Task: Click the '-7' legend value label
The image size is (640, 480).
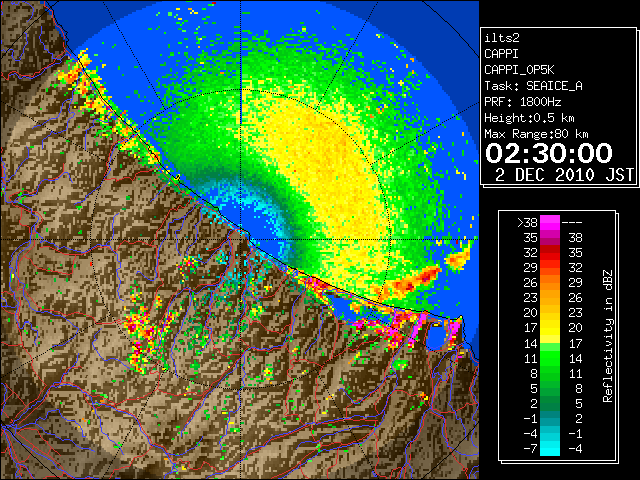Action: click(x=530, y=449)
